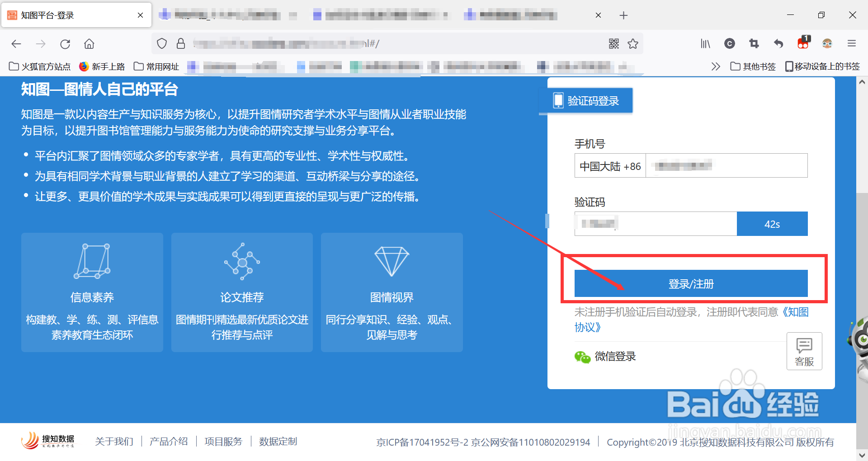Open the 中国大陆 +86 country code selector
868x461 pixels.
pyautogui.click(x=610, y=166)
